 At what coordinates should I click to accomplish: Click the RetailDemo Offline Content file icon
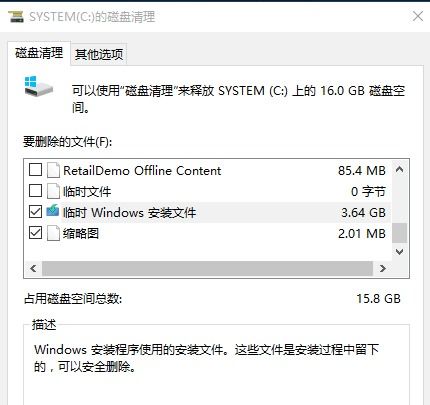pyautogui.click(x=53, y=170)
